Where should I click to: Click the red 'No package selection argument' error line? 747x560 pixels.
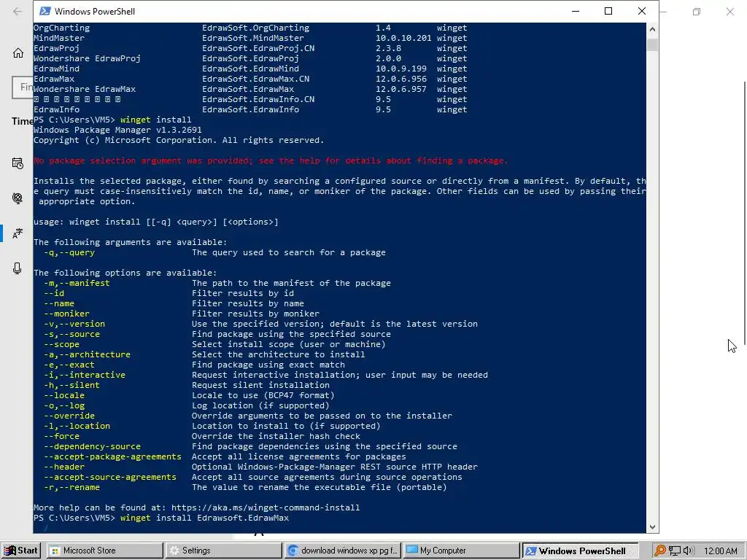click(x=271, y=160)
